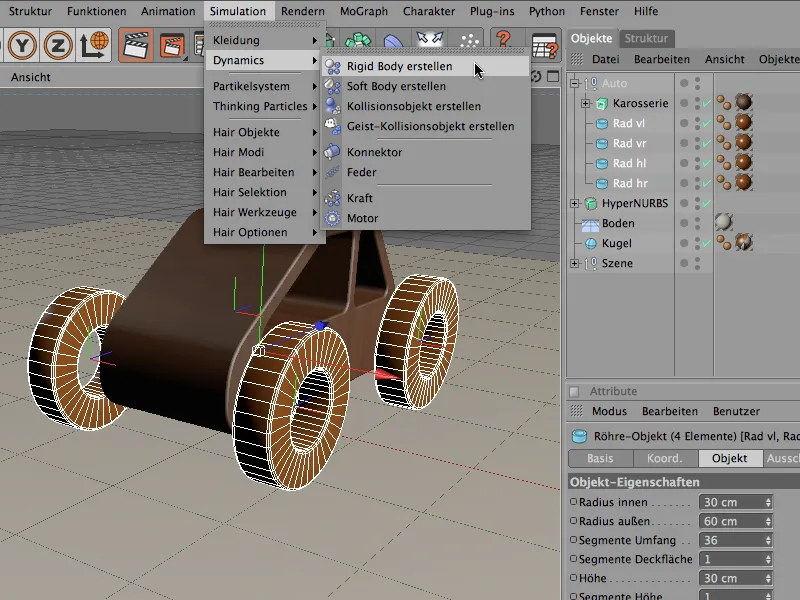
Task: Open the Datei menu in Objekte manager
Action: (x=605, y=59)
